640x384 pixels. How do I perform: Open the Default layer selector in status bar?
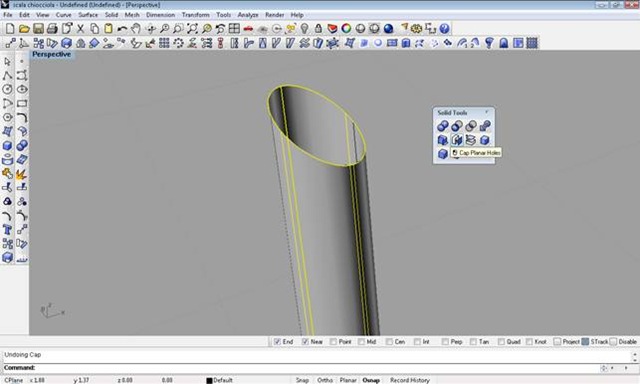[219, 380]
